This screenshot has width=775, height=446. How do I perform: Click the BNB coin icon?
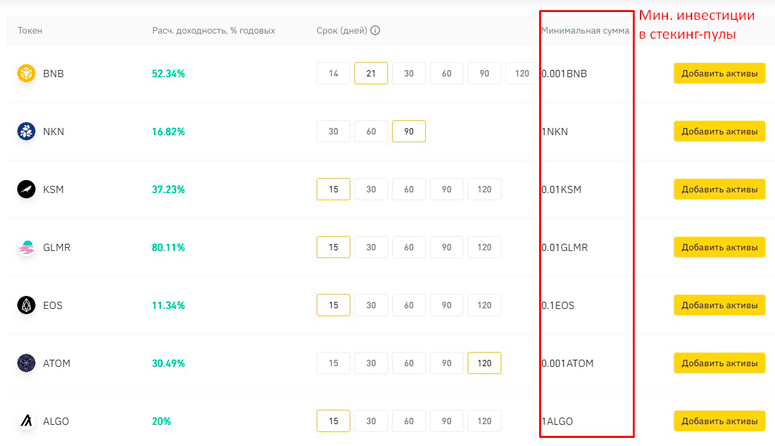tap(26, 73)
